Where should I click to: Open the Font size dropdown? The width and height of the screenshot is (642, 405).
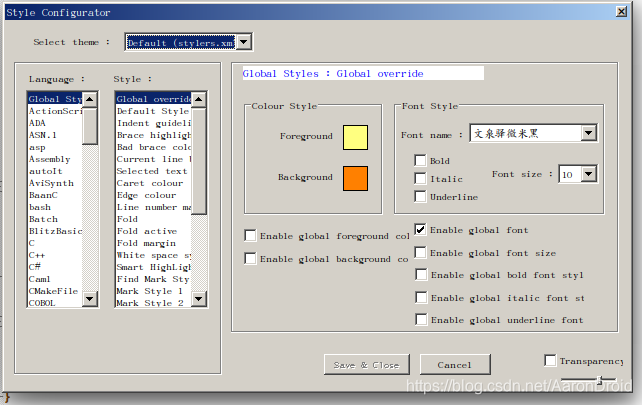pyautogui.click(x=588, y=174)
